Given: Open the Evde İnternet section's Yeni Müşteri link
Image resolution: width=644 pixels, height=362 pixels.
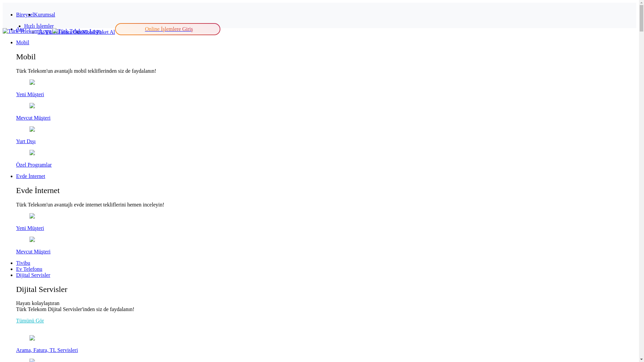Looking at the screenshot, I should (30, 228).
